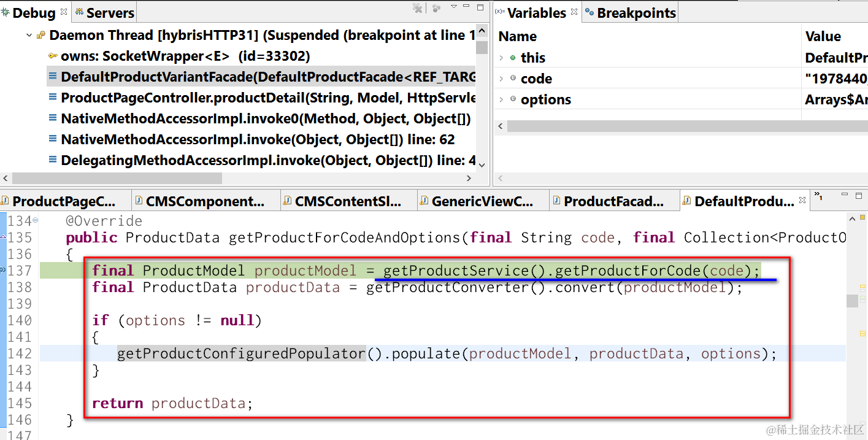Viewport: 868px width, 440px height.
Task: Maximize the Debug view panel
Action: click(482, 7)
